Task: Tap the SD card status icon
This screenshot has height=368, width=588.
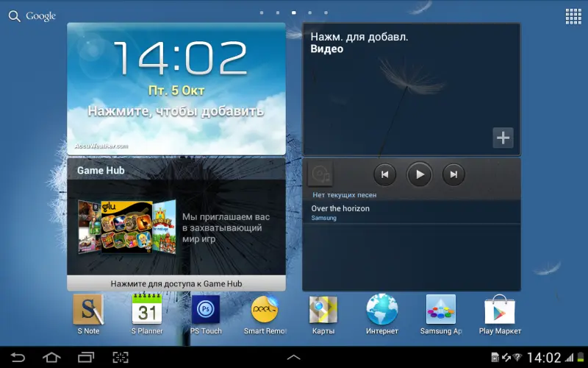Action: (x=495, y=357)
